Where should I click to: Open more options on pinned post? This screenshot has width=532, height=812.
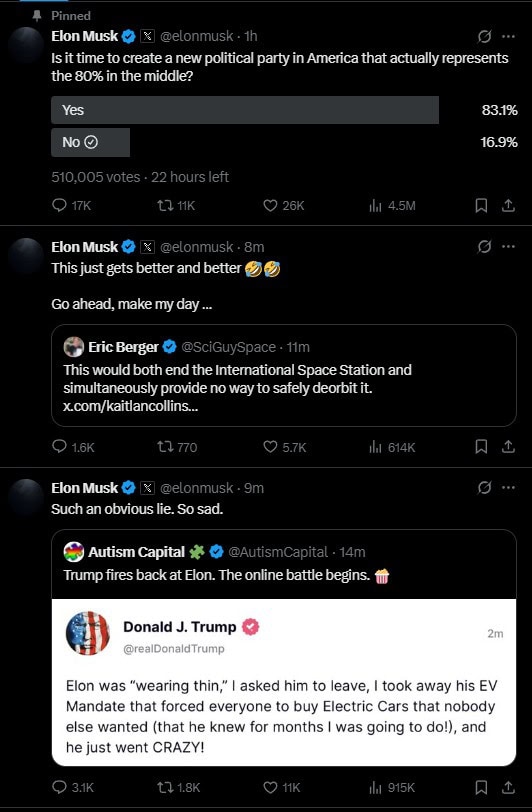509,36
